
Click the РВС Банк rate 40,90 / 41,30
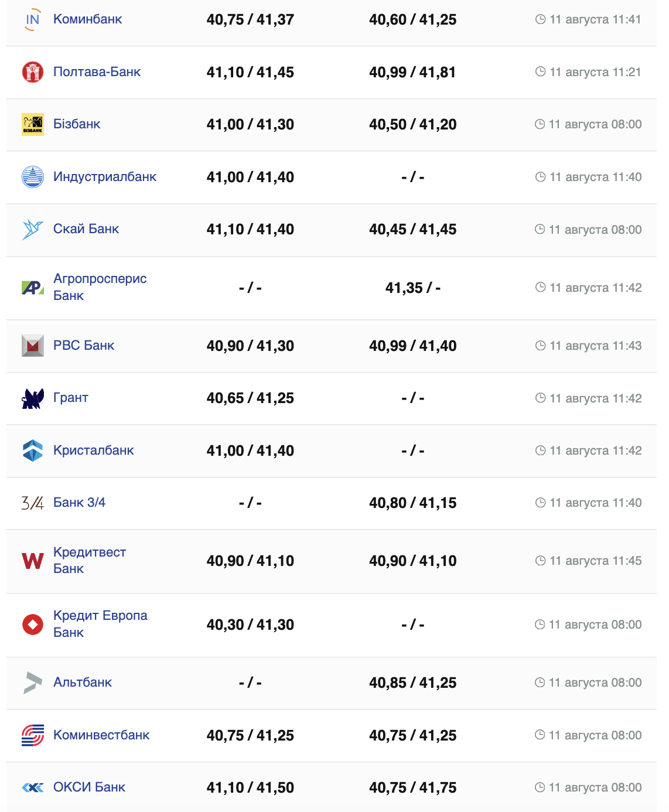point(250,346)
